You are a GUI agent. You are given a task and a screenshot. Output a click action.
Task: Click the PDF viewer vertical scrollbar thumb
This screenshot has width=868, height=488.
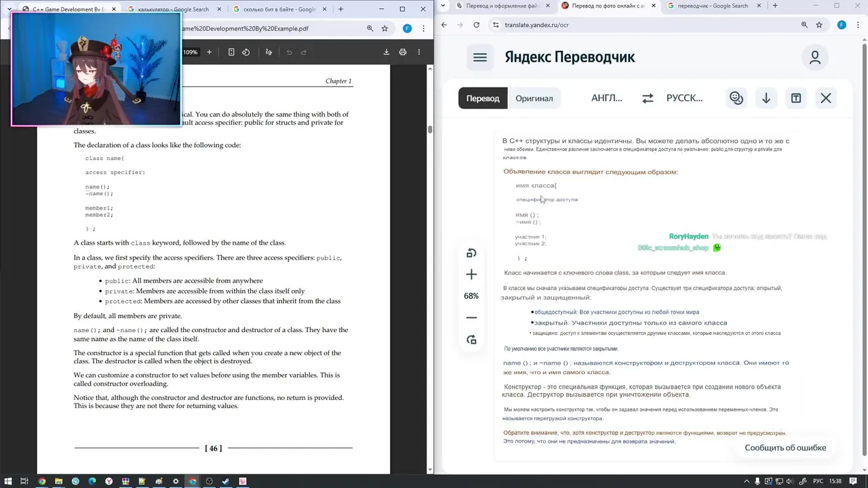click(430, 129)
